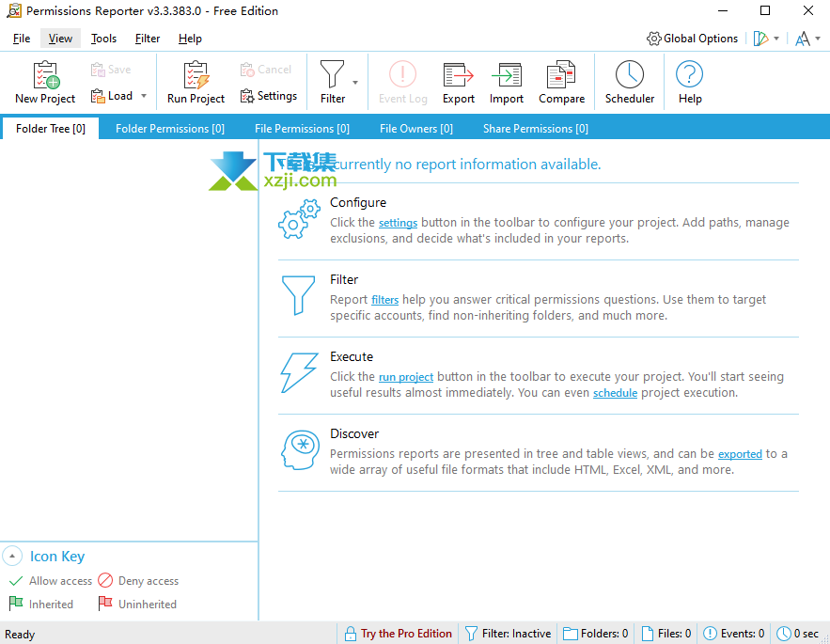Viewport: 830px width, 644px height.
Task: Follow the run project link
Action: coord(406,377)
